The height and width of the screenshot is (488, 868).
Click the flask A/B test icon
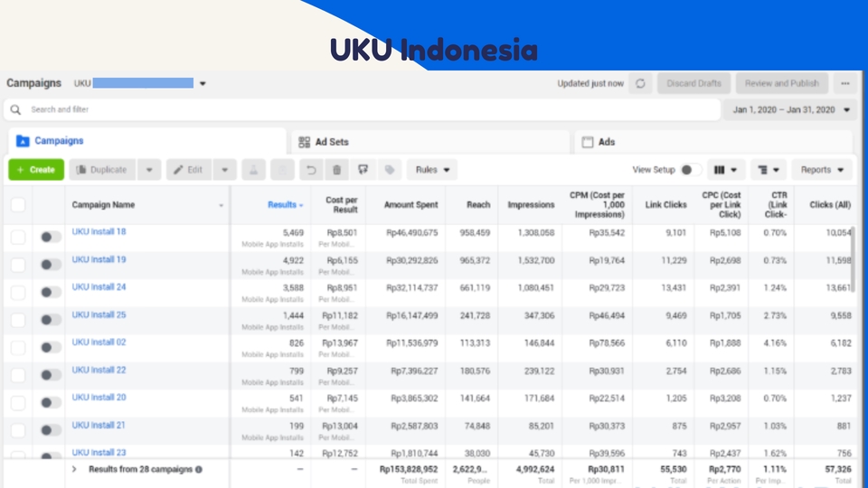[253, 170]
